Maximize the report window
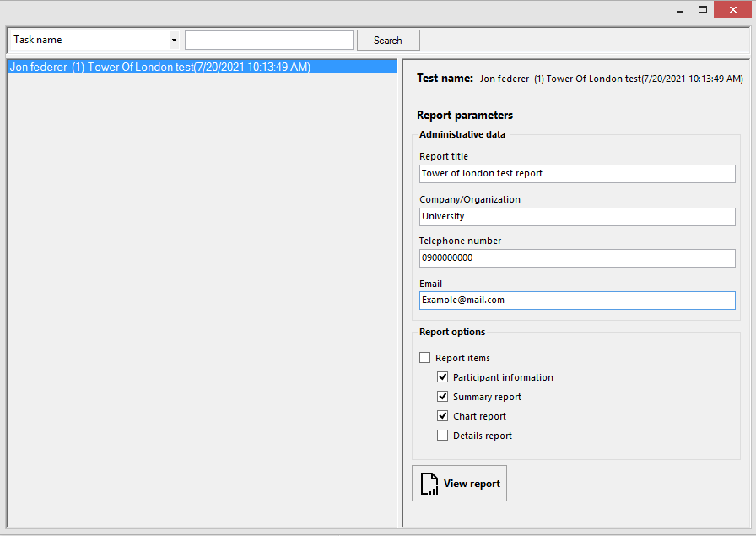Viewport: 756px width, 536px height. point(703,9)
